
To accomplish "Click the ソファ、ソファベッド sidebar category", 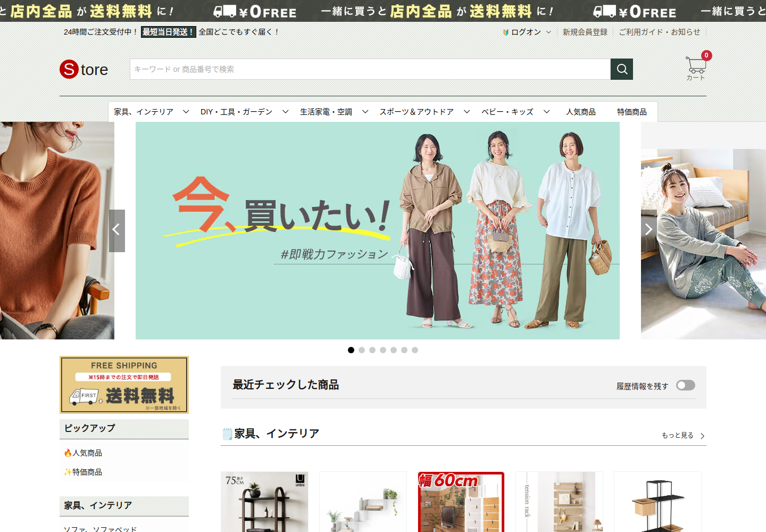I will coord(100,529).
